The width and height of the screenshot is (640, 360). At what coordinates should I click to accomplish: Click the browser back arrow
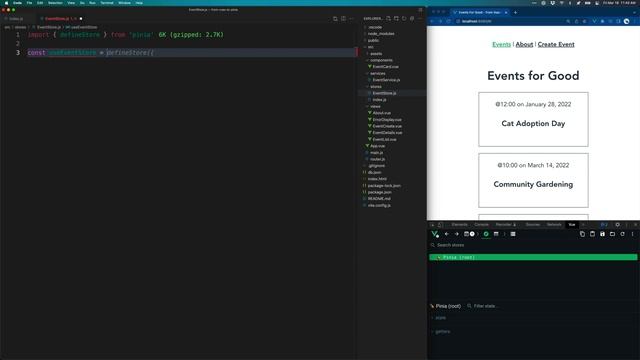432,21
